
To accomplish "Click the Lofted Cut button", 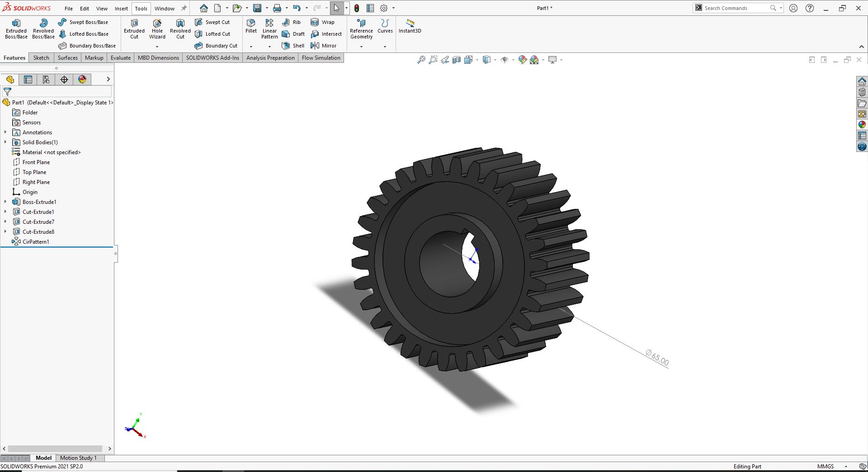I will pyautogui.click(x=212, y=34).
